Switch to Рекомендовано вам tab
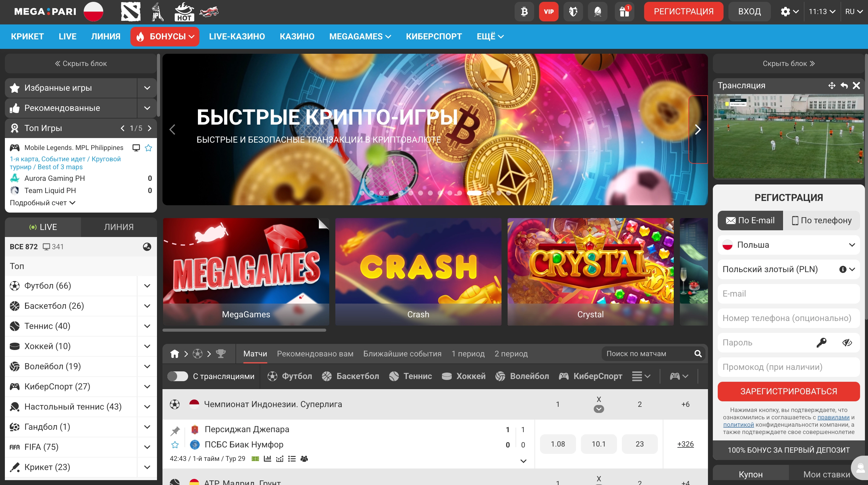 (315, 354)
